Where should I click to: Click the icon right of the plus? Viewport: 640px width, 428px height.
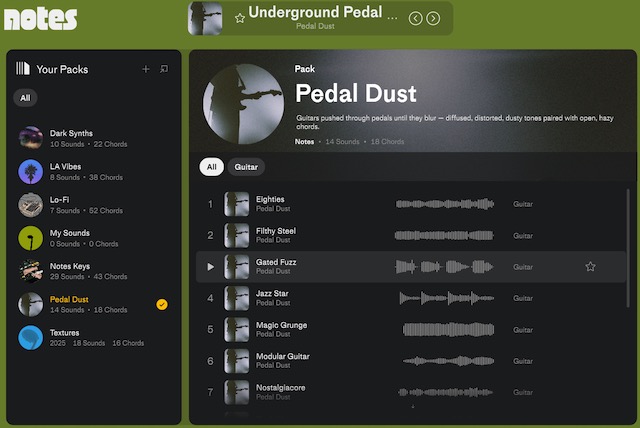pyautogui.click(x=164, y=69)
